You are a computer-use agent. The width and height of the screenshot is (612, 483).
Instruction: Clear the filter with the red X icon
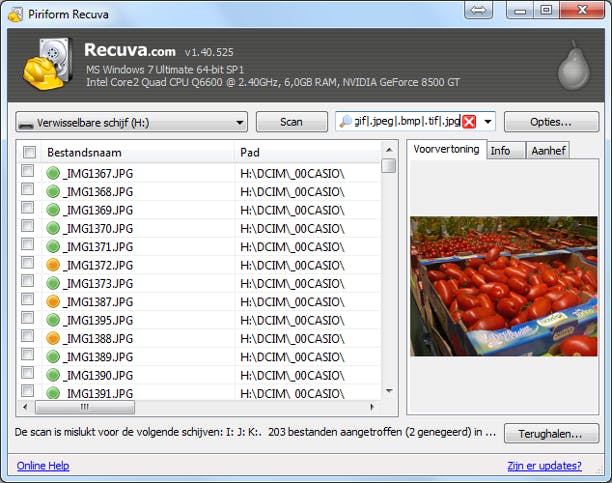tap(469, 122)
